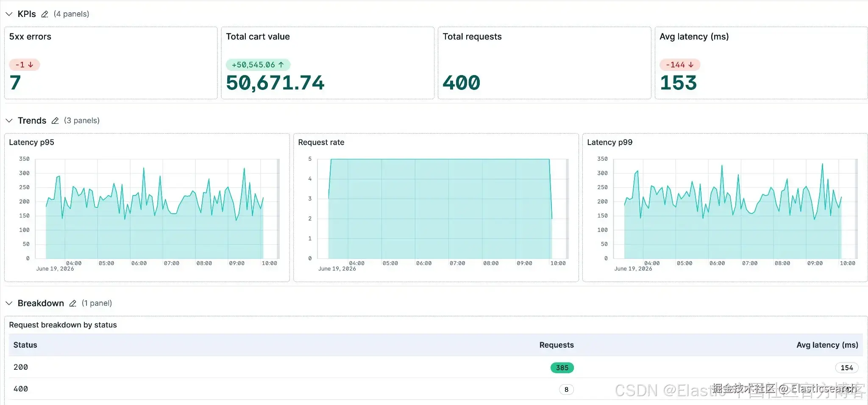Image resolution: width=868 pixels, height=405 pixels.
Task: Collapse the Trends section chevron
Action: pos(9,121)
